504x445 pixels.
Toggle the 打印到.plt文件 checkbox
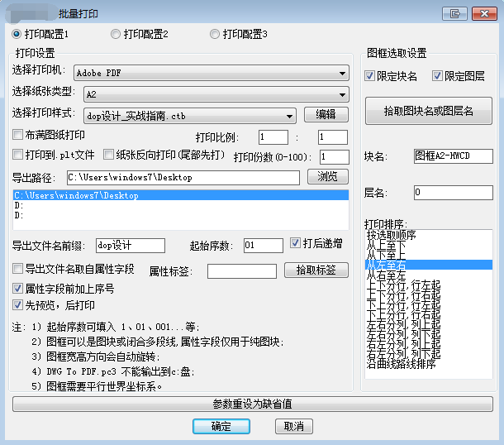pyautogui.click(x=18, y=155)
